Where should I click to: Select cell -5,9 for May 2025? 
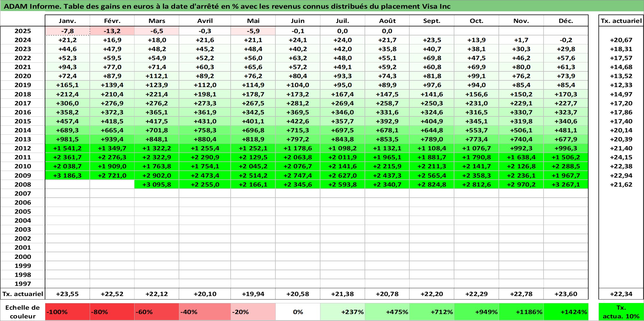[253, 31]
